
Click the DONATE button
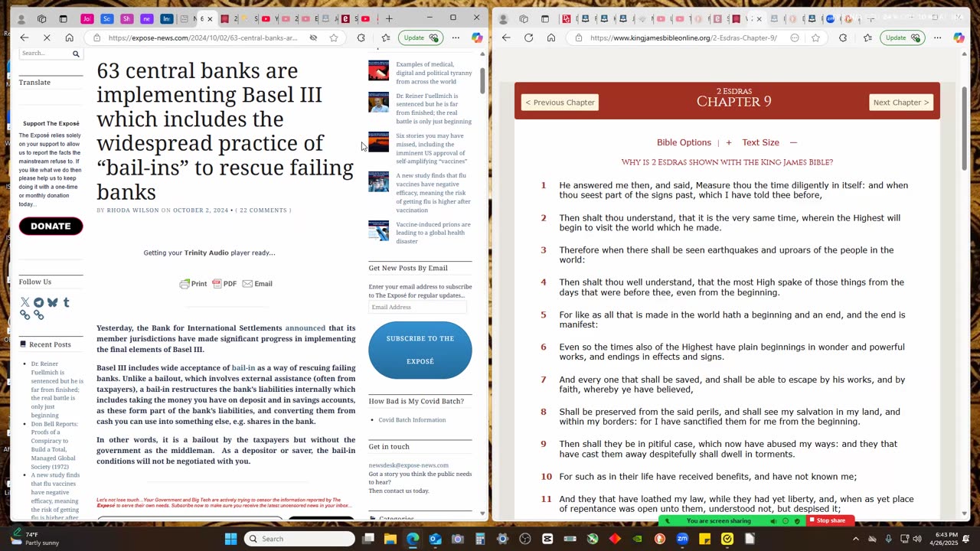pyautogui.click(x=51, y=226)
